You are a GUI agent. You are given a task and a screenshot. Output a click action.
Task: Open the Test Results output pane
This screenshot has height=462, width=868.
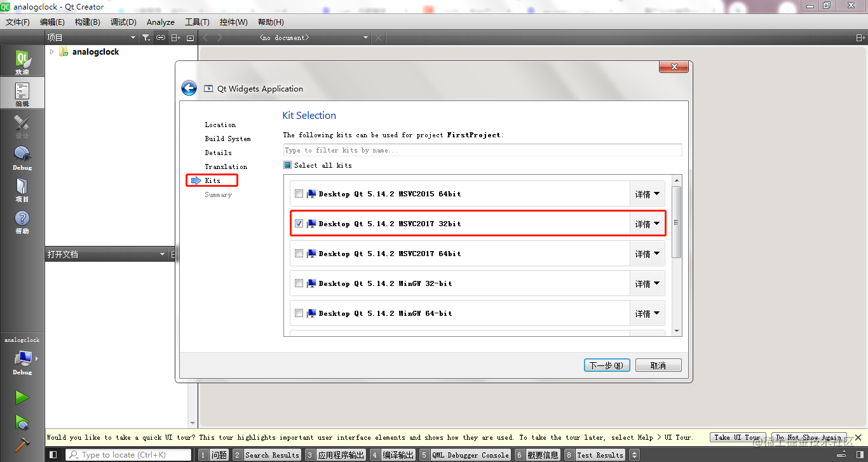595,454
